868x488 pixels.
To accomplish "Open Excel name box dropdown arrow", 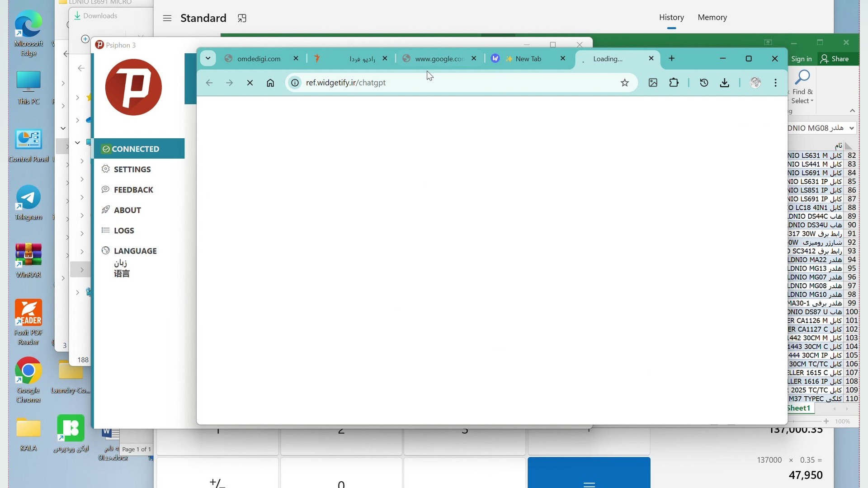I will (x=852, y=128).
